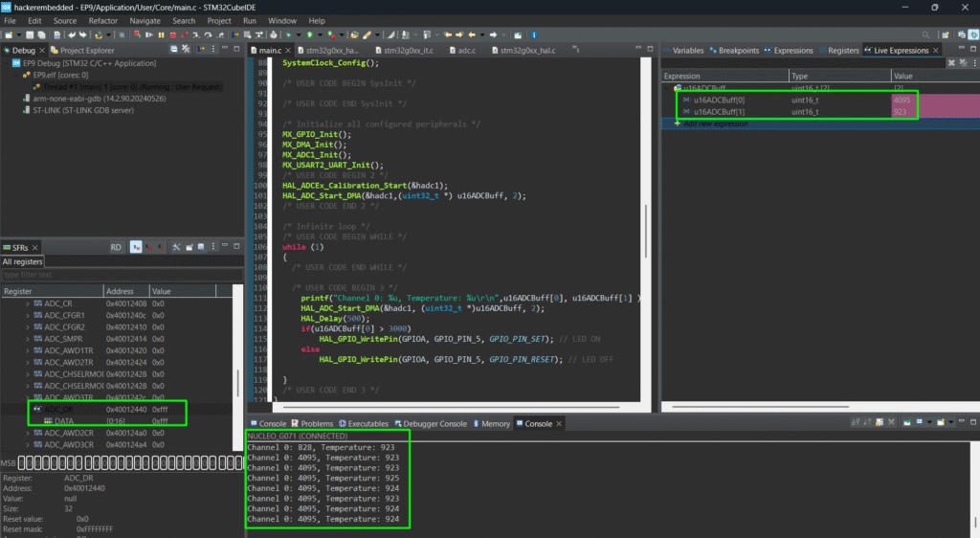This screenshot has width=980, height=538.
Task: Click the RD button in SFRs panel
Action: coord(116,247)
